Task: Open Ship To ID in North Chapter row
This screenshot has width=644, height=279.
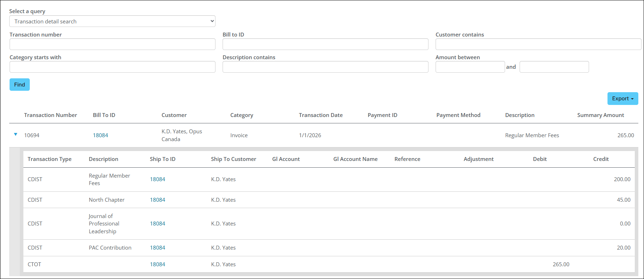Action: tap(157, 200)
